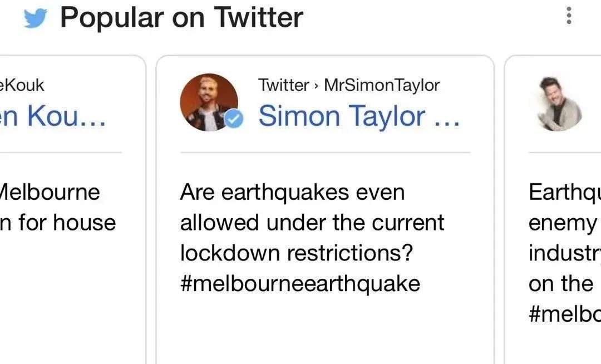Click the blue verified badge on avatar
Image resolution: width=601 pixels, height=364 pixels.
(235, 119)
